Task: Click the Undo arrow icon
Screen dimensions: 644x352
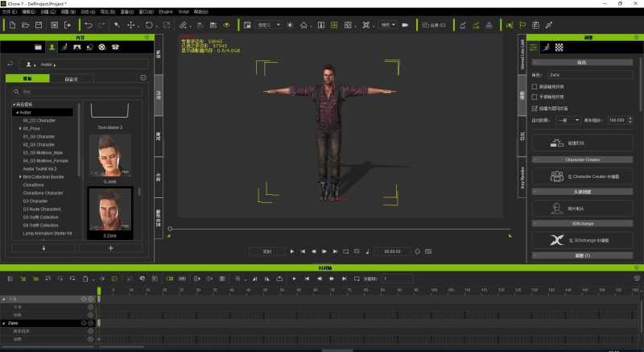Action: pyautogui.click(x=88, y=25)
